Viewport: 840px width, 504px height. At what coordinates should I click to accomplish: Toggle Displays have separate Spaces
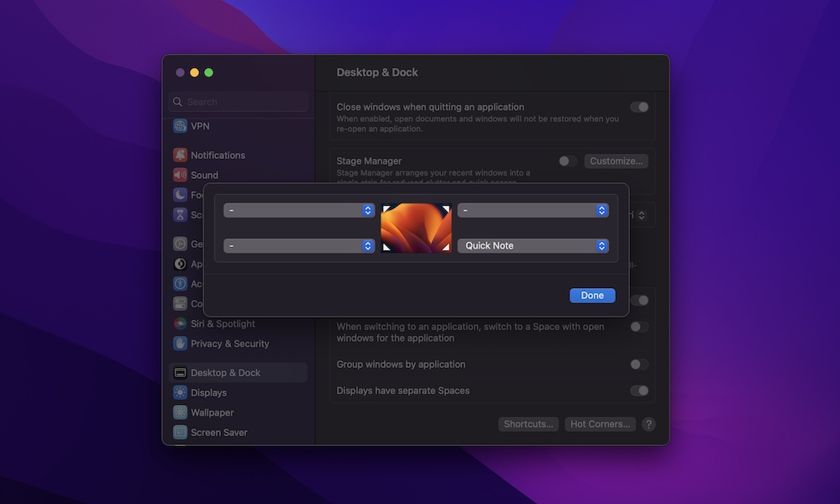pyautogui.click(x=639, y=391)
